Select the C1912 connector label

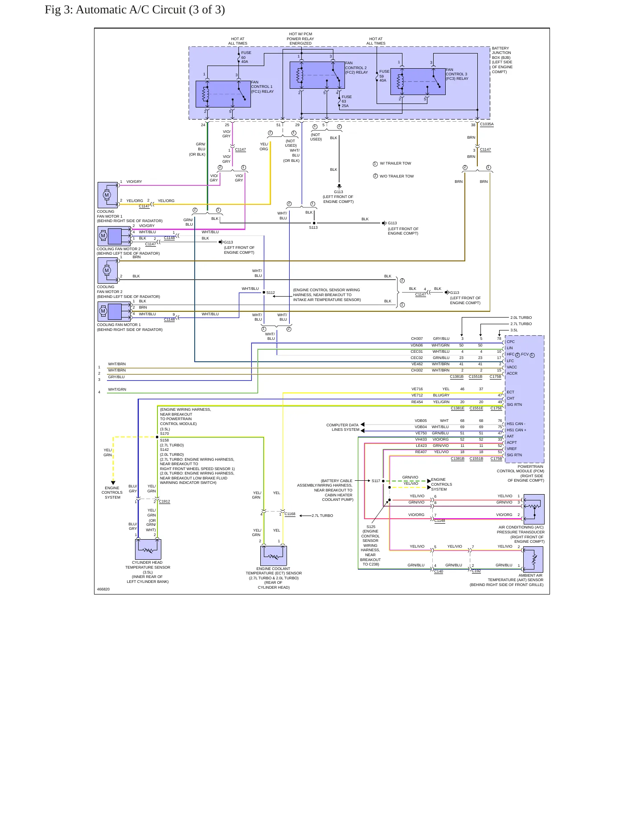coord(164,501)
